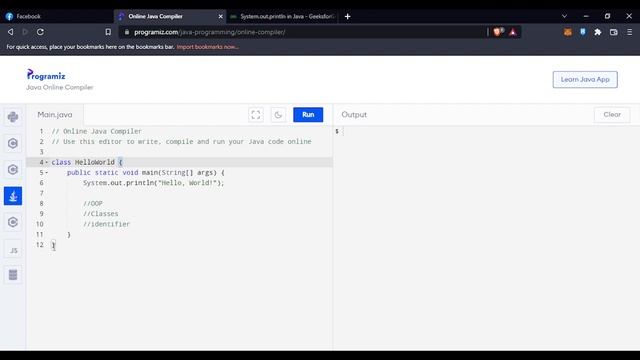Open the Brave Rewards triangle icon
Viewport: 640px width, 360px height.
[x=513, y=32]
